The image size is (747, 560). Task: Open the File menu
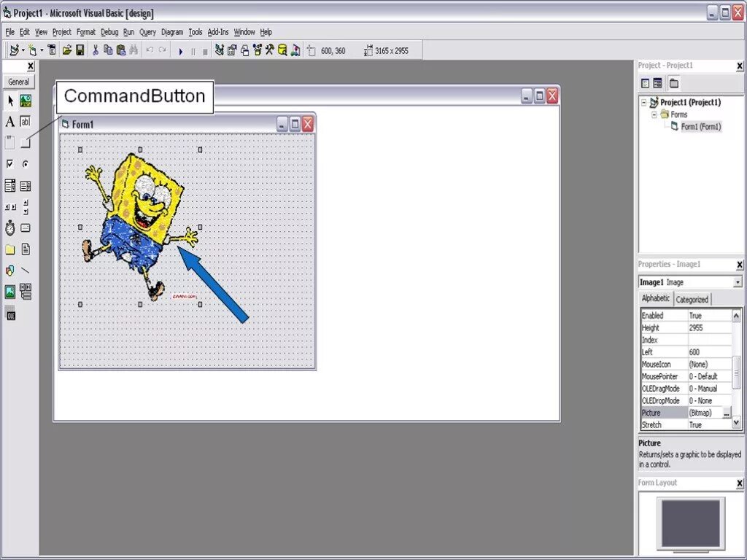coord(10,32)
